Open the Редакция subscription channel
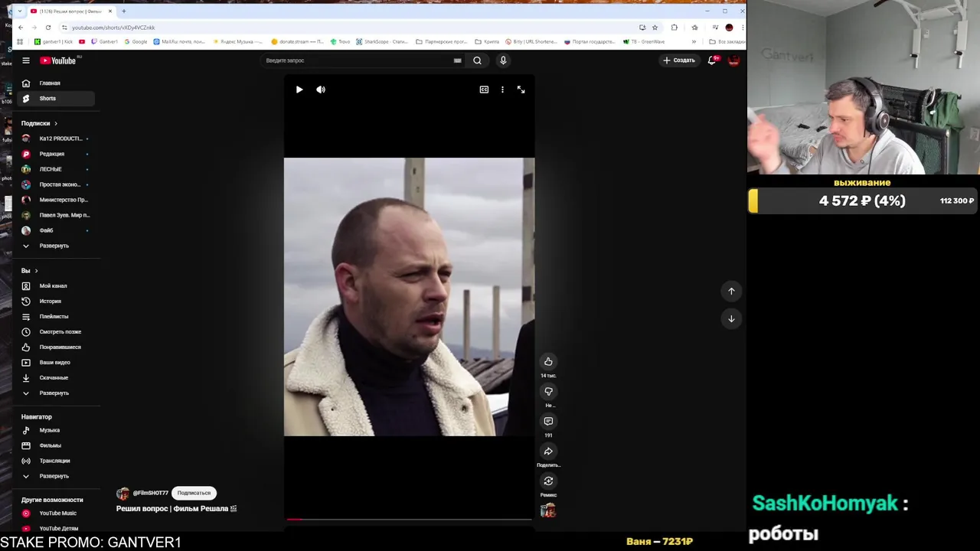 [55, 154]
